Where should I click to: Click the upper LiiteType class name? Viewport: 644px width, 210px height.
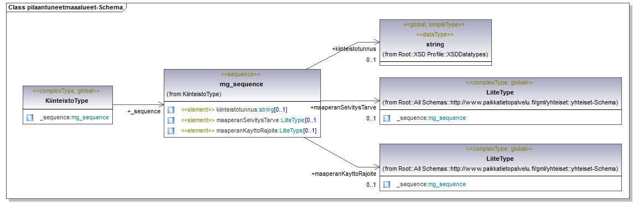(500, 92)
